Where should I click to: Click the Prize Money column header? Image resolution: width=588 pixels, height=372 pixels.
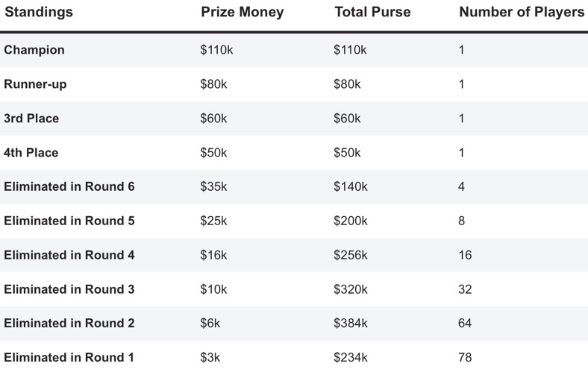pyautogui.click(x=243, y=13)
